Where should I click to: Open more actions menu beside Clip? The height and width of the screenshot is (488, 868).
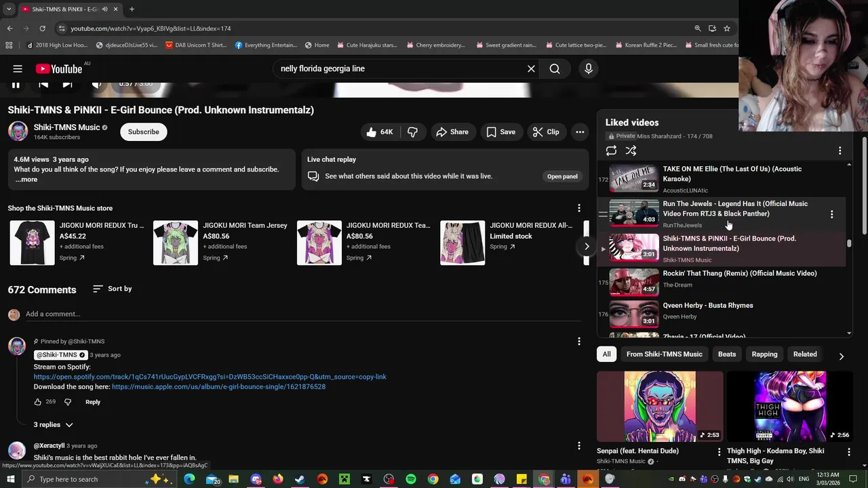(x=580, y=132)
